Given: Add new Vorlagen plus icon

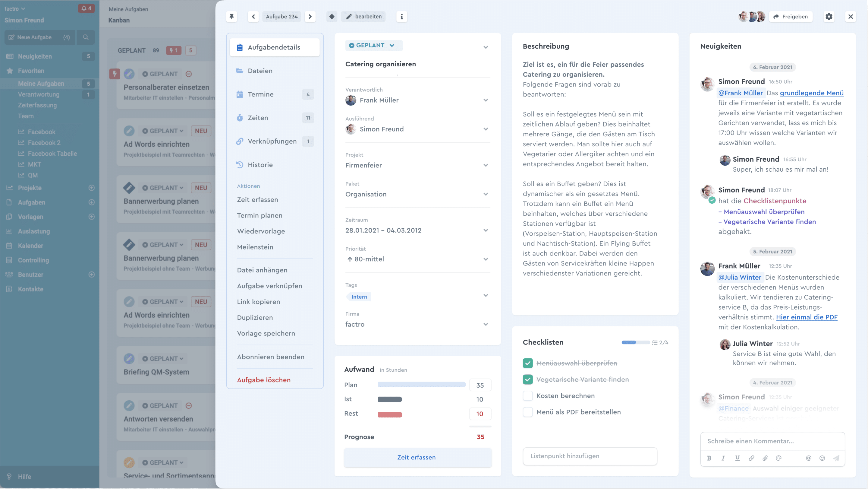Looking at the screenshot, I should pyautogui.click(x=91, y=217).
